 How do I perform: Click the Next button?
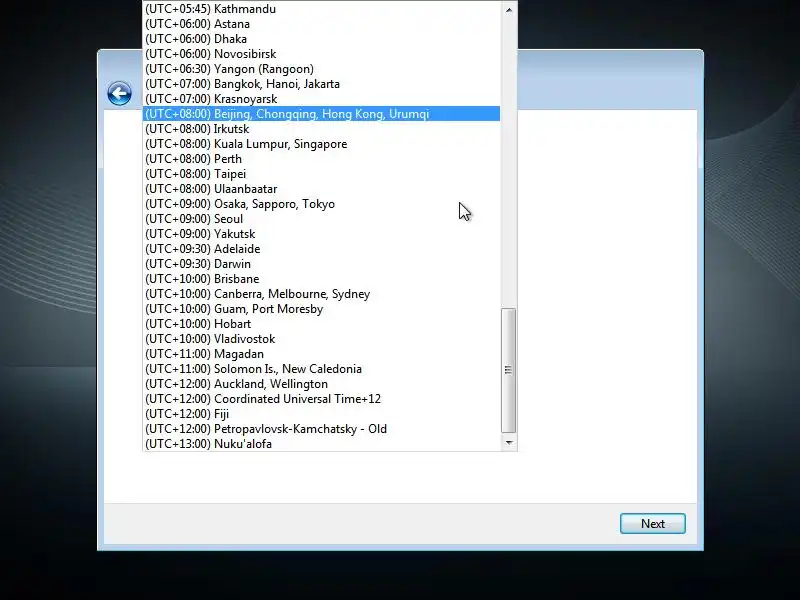pyautogui.click(x=653, y=523)
